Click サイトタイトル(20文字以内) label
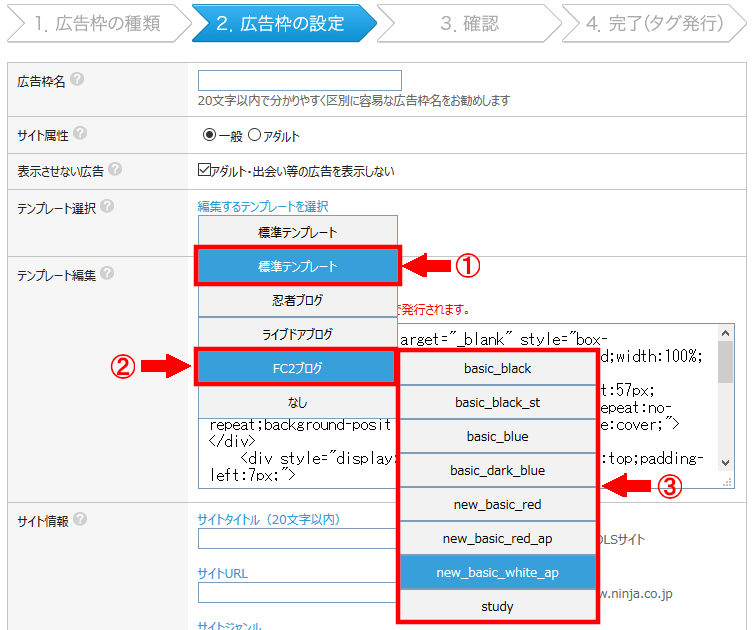The height and width of the screenshot is (630, 754). point(269,519)
